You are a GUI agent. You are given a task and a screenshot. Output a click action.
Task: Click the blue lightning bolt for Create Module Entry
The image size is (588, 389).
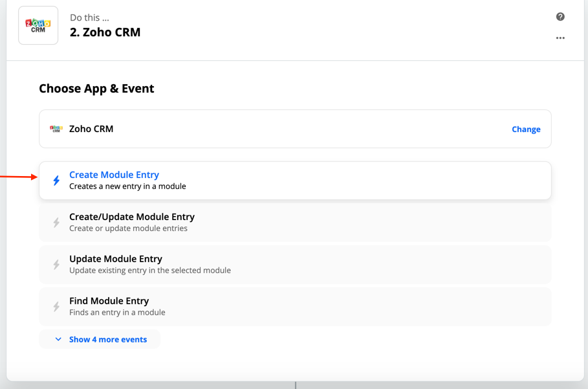(x=56, y=181)
